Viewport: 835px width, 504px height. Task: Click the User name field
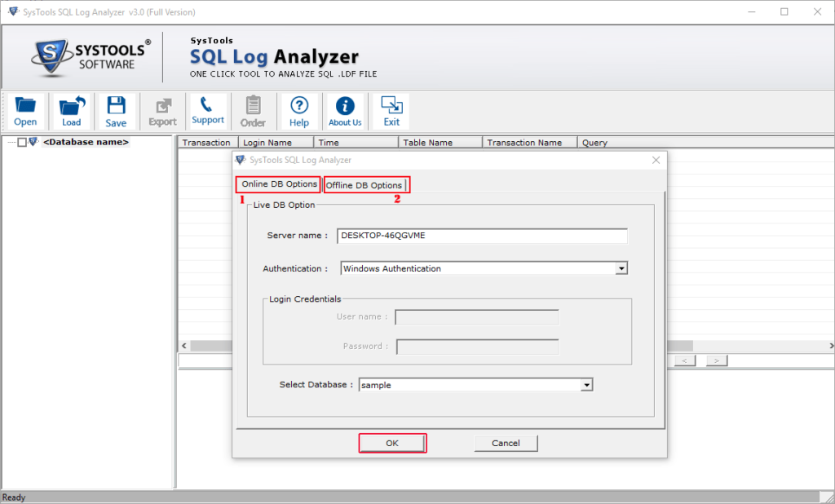[477, 317]
